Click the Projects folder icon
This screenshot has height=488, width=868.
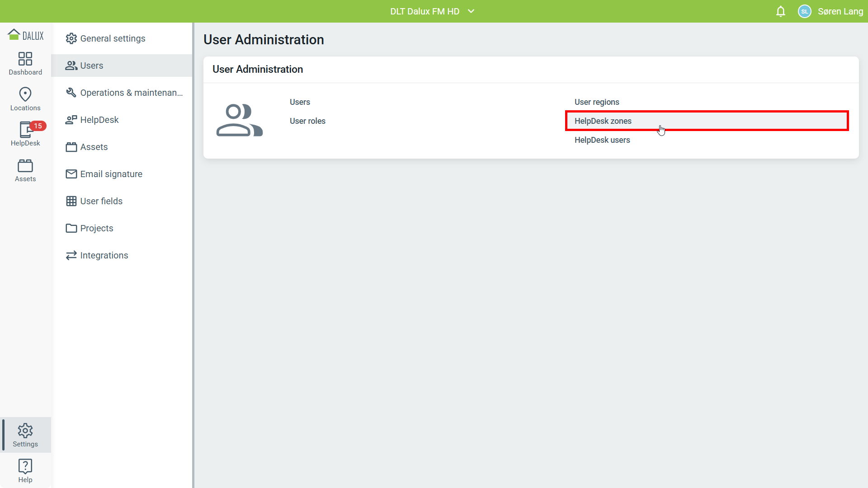tap(71, 228)
